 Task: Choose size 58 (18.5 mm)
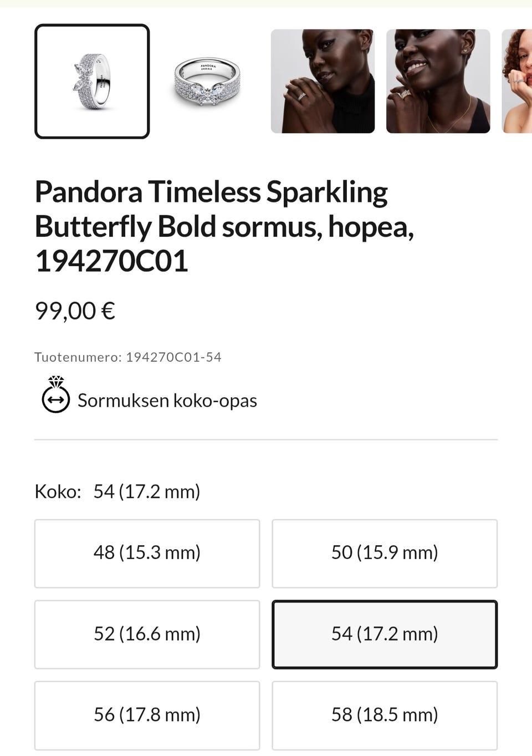pyautogui.click(x=385, y=715)
